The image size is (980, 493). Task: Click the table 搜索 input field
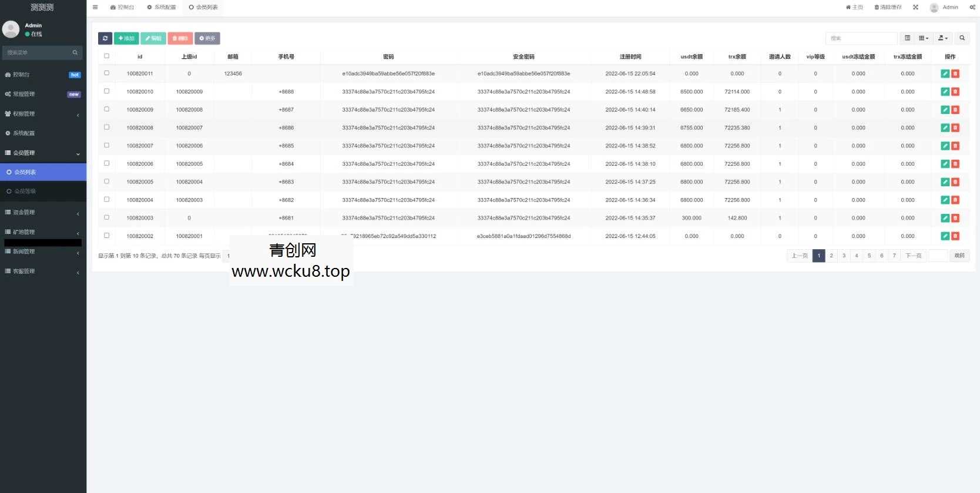coord(861,38)
